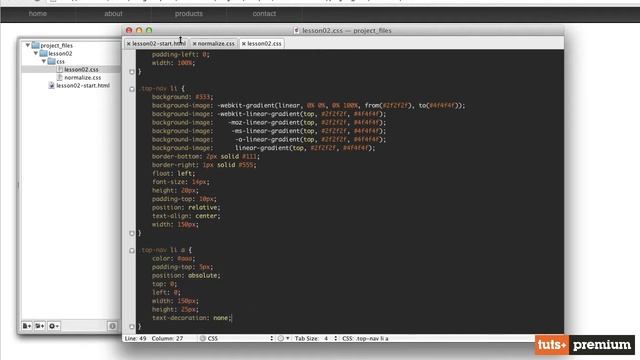Open the Tab Size selector

[x=316, y=338]
